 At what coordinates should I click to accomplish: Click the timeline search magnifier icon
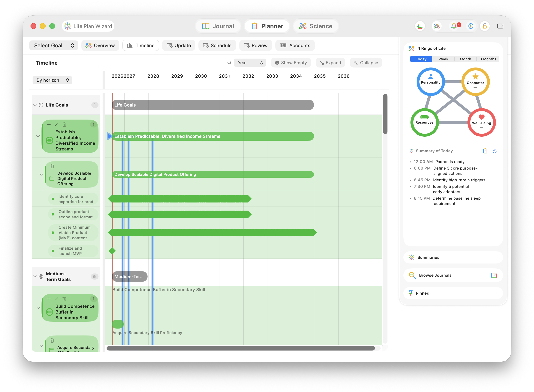coord(229,63)
